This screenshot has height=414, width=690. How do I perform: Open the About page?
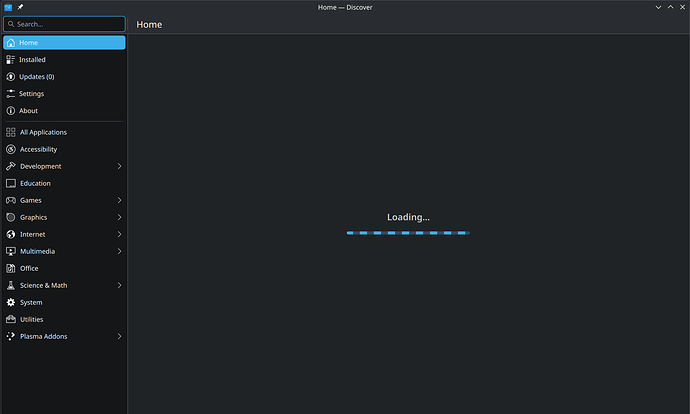point(28,111)
